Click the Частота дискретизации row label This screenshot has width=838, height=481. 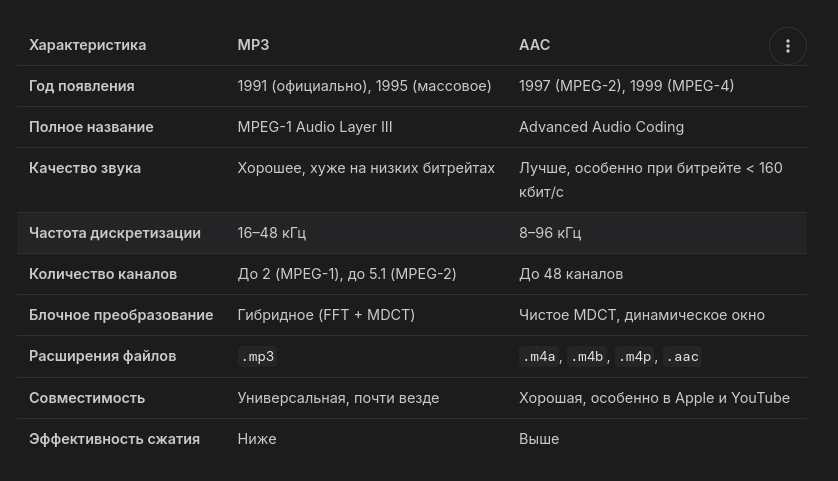pos(115,233)
